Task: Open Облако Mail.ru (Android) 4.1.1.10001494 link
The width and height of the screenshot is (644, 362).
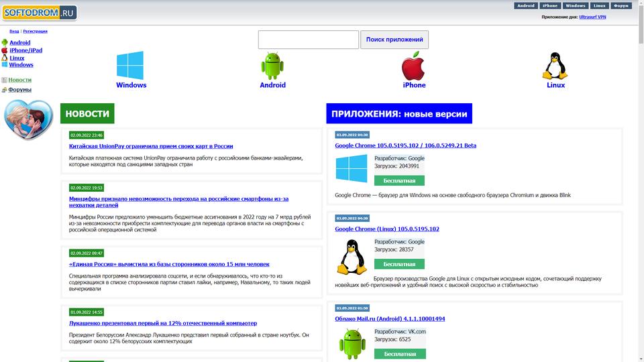Action: click(390, 318)
